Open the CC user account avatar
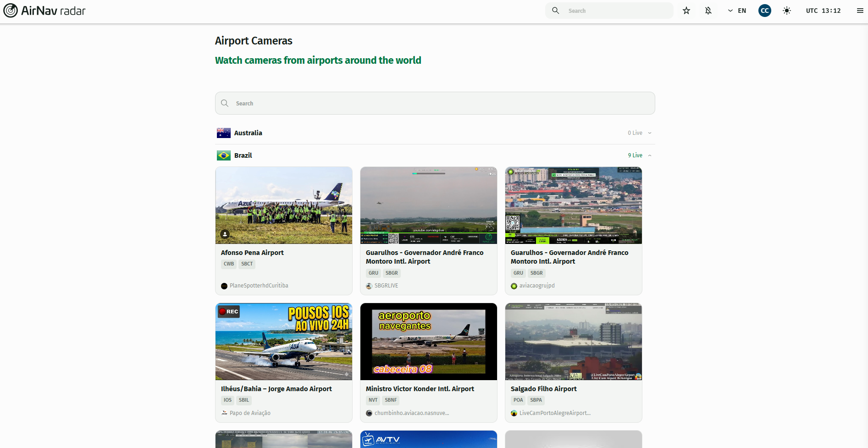Image resolution: width=868 pixels, height=448 pixels. point(765,11)
